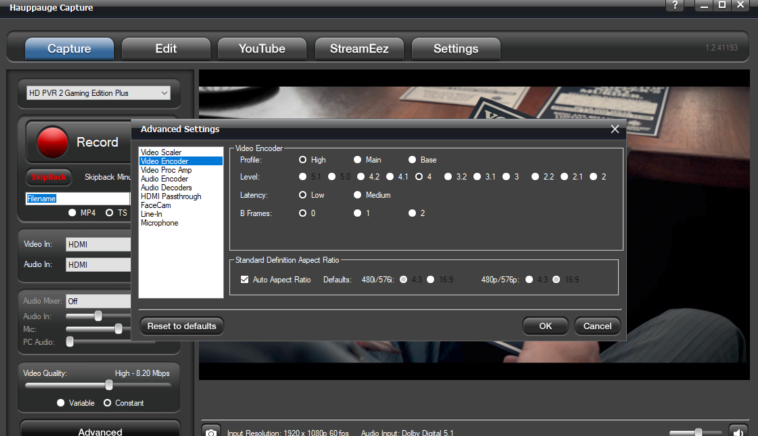The image size is (758, 436).
Task: Choose B Frames value 2
Action: pos(411,213)
